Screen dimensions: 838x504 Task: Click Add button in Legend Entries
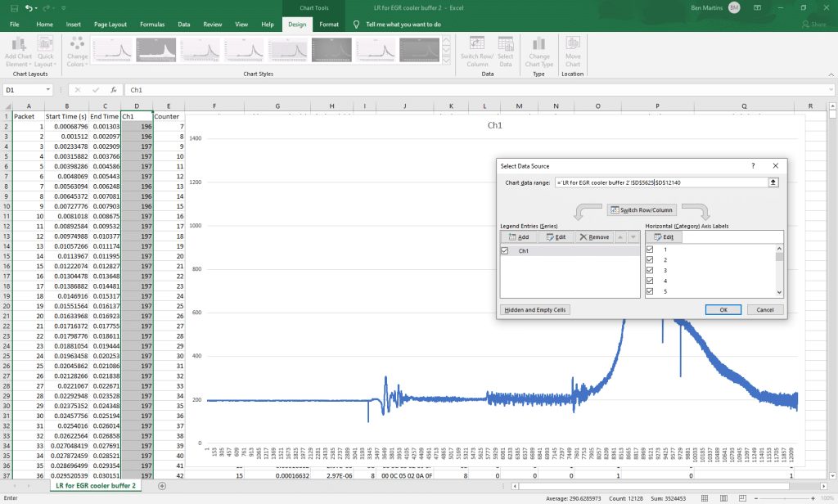(x=518, y=236)
